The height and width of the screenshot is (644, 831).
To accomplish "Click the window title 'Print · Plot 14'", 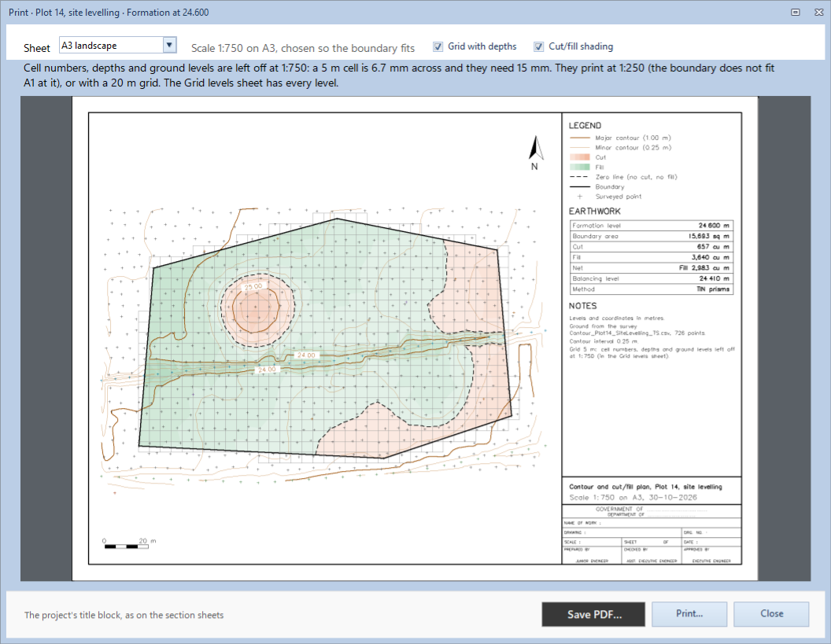I will click(x=109, y=12).
